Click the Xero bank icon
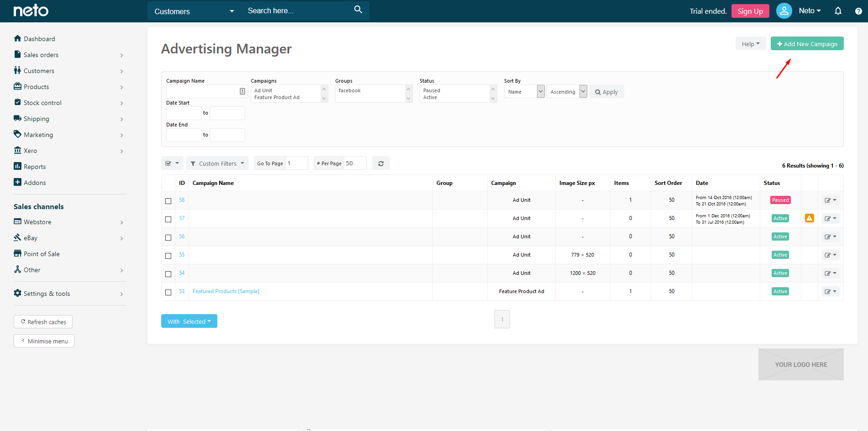 tap(17, 150)
